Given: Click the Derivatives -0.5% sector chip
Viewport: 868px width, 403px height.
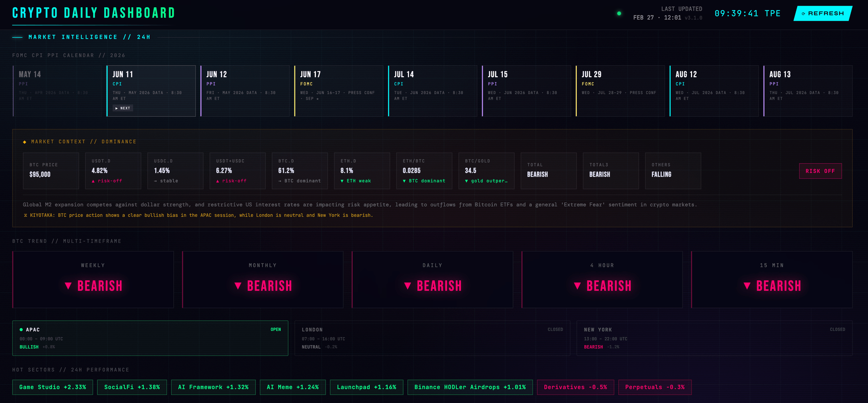Looking at the screenshot, I should [x=575, y=387].
